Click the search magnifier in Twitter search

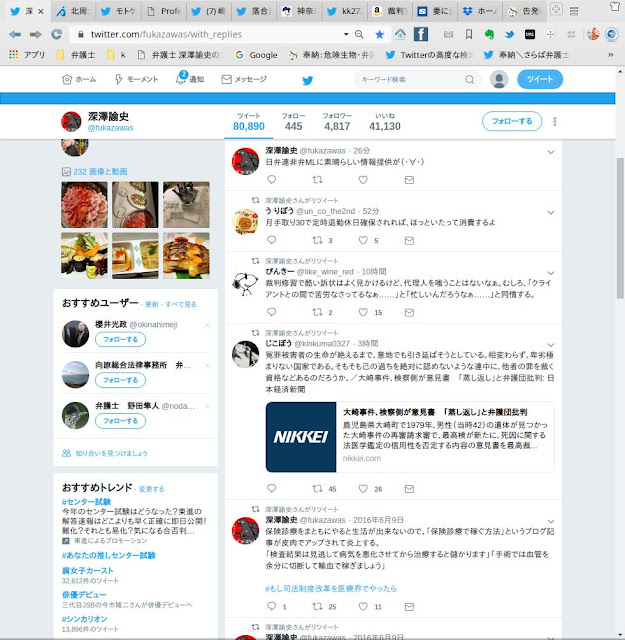click(469, 79)
